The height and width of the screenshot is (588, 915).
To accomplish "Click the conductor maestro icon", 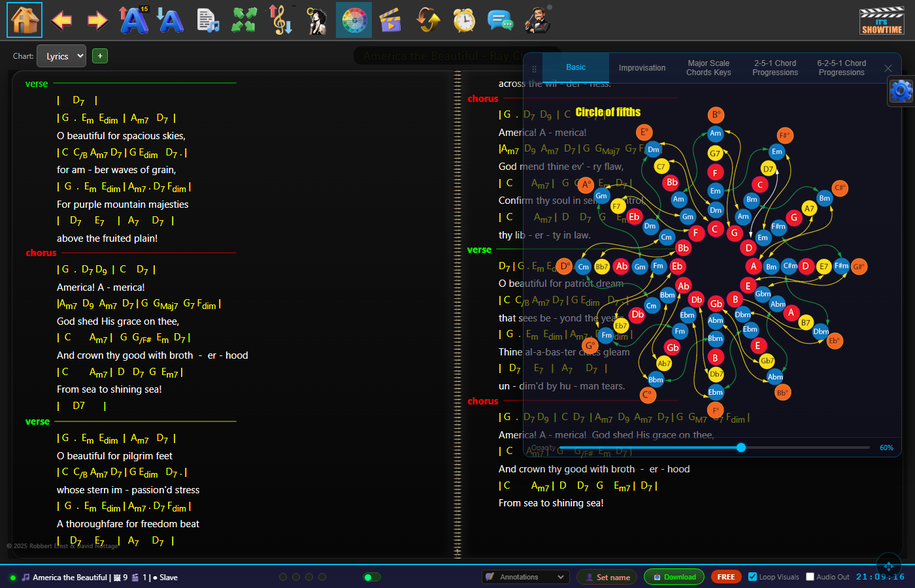I will [537, 20].
